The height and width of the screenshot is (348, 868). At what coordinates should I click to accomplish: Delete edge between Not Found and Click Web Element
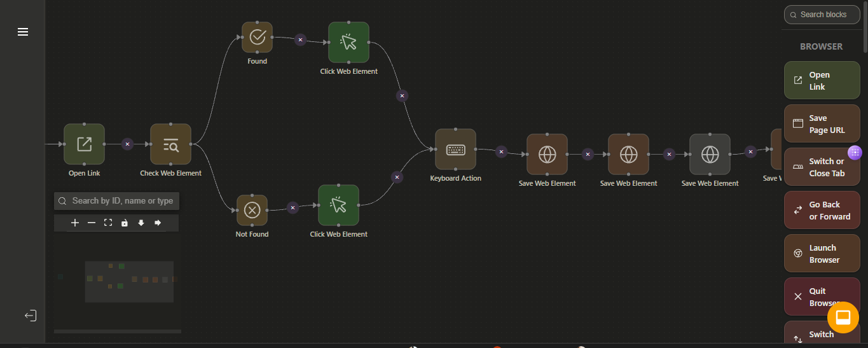click(x=293, y=207)
